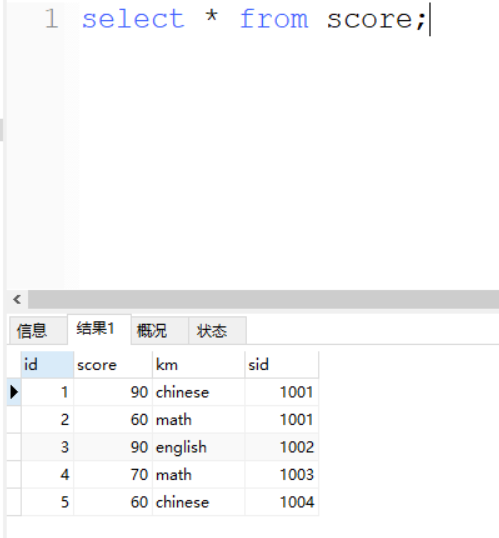Click the english cell
499x538 pixels.
198,447
